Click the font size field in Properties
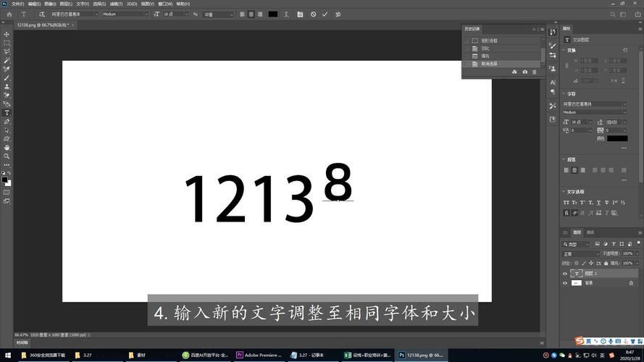The width and height of the screenshot is (644, 362). click(x=579, y=122)
